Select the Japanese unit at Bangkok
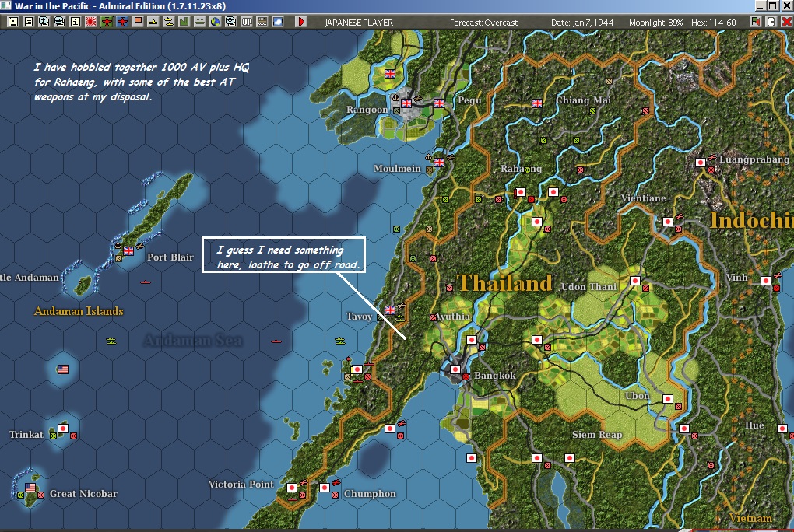The width and height of the screenshot is (794, 532). click(455, 369)
